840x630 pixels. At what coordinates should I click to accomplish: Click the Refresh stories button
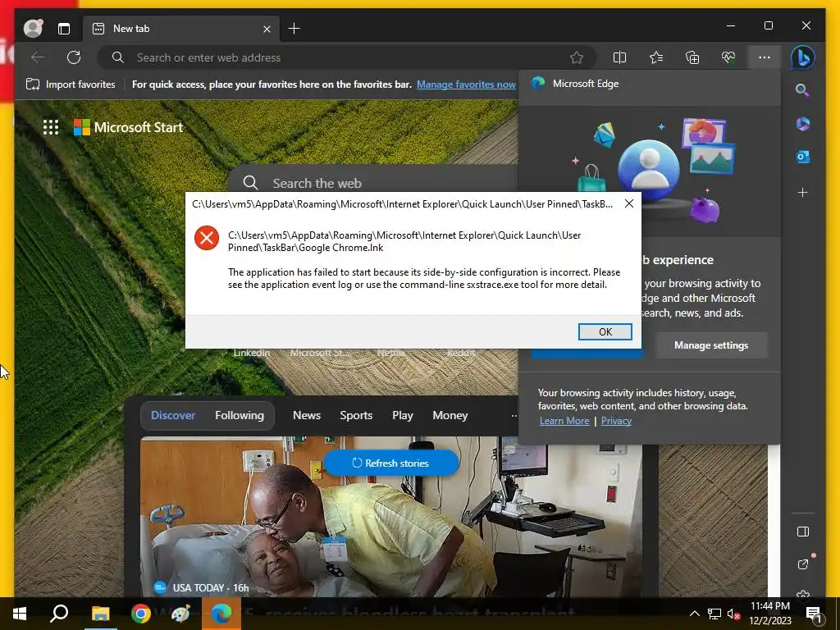click(391, 463)
